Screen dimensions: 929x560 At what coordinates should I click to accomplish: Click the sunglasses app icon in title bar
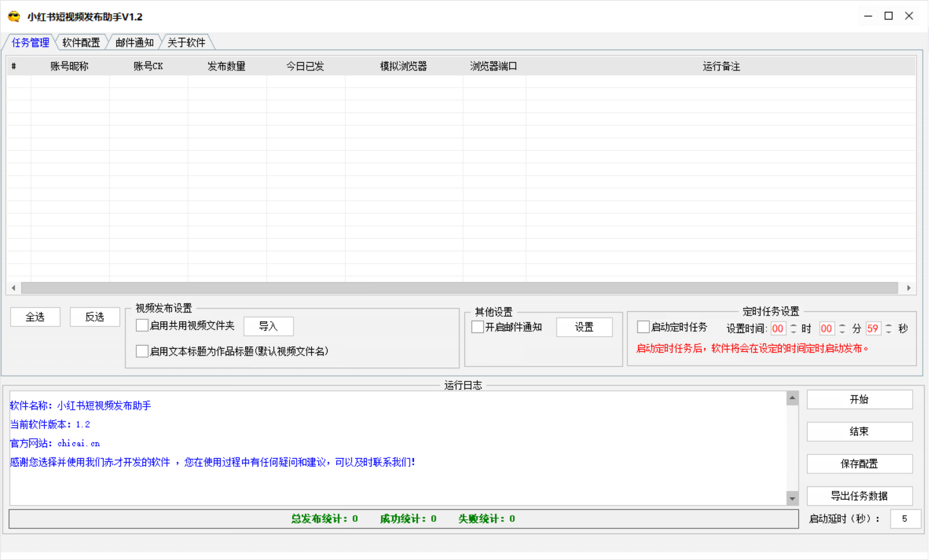14,16
